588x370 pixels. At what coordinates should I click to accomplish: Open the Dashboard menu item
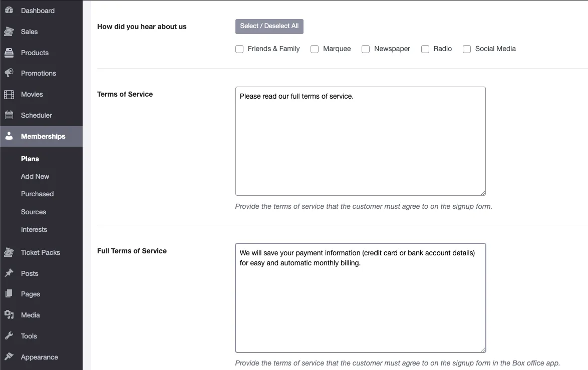[38, 11]
